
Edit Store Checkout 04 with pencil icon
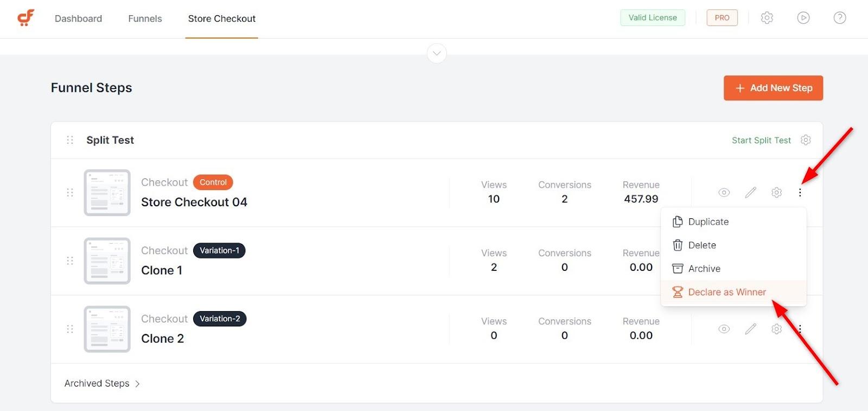(x=750, y=193)
